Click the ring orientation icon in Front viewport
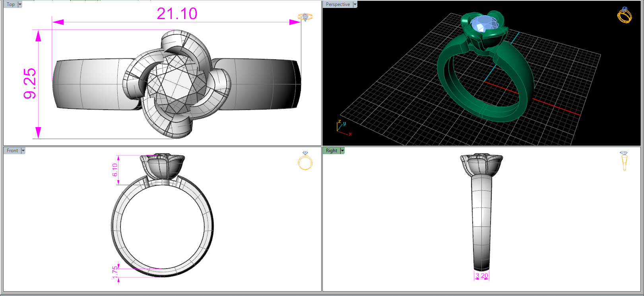The height and width of the screenshot is (296, 644). (x=305, y=161)
